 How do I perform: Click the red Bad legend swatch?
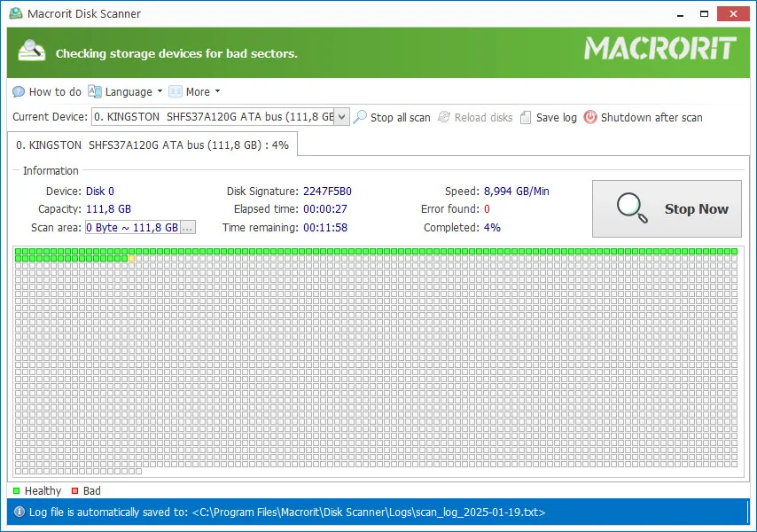74,490
